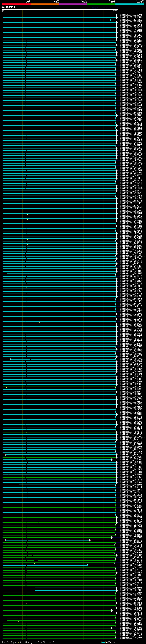Select hit label UniRef100_P63244
This screenshot has width=146, height=644.
coord(131,105)
